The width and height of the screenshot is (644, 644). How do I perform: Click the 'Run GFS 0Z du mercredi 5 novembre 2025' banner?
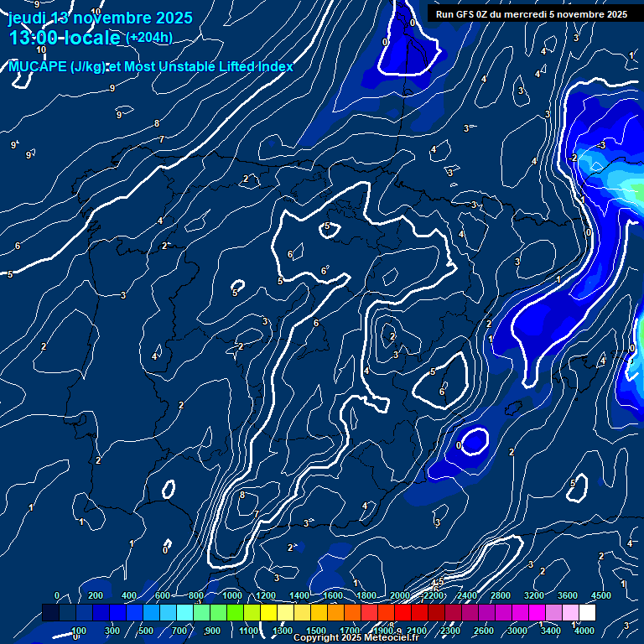click(x=532, y=14)
